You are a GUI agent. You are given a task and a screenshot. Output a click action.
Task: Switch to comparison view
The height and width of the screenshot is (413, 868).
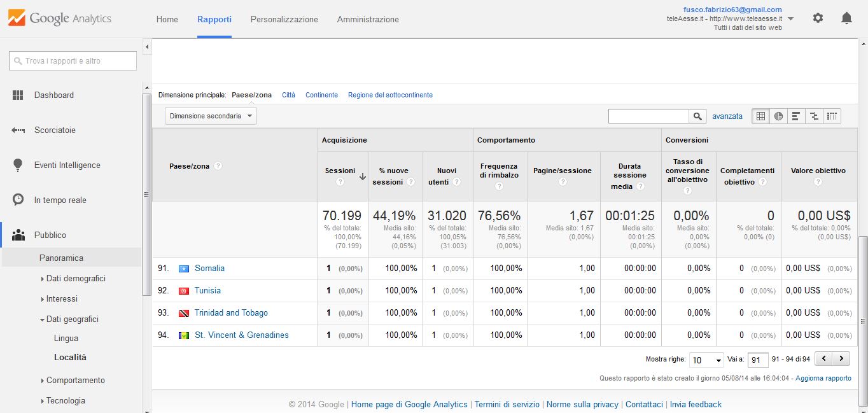click(814, 116)
